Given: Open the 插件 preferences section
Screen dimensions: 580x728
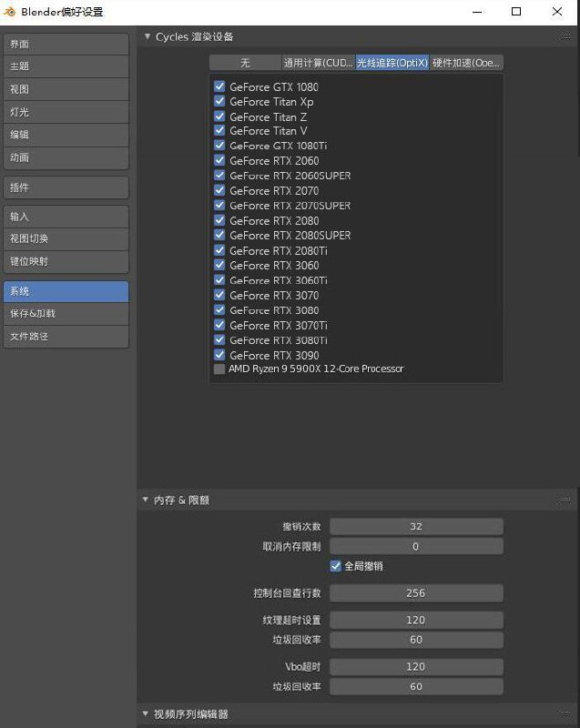Looking at the screenshot, I should click(66, 187).
